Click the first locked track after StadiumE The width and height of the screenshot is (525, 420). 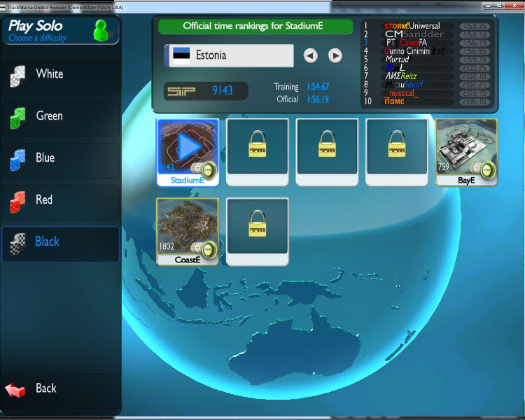pyautogui.click(x=258, y=147)
